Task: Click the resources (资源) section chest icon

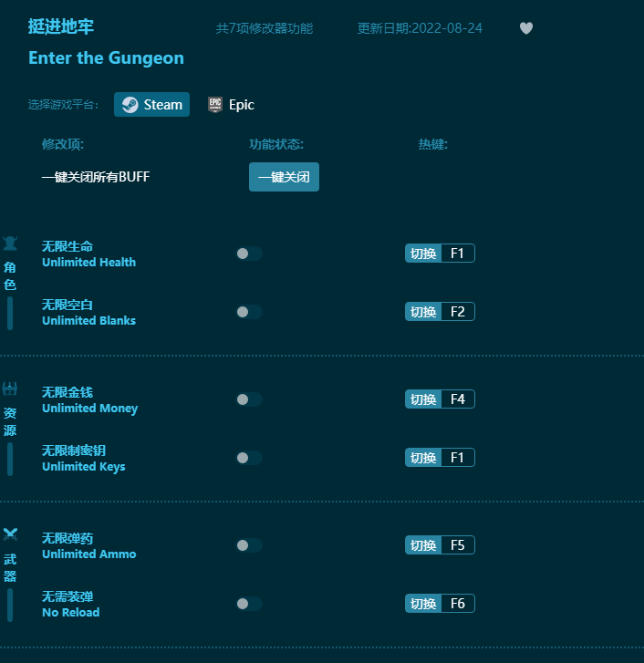Action: pyautogui.click(x=10, y=388)
